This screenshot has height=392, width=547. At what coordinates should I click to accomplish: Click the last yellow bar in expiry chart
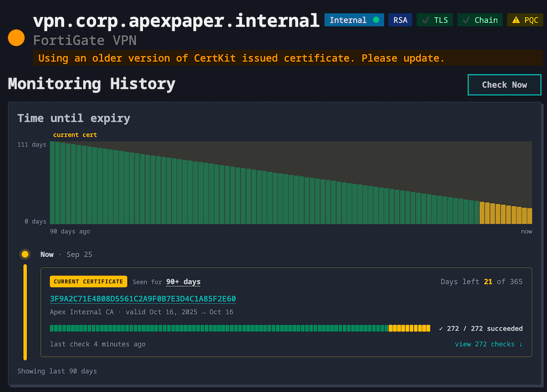point(530,216)
